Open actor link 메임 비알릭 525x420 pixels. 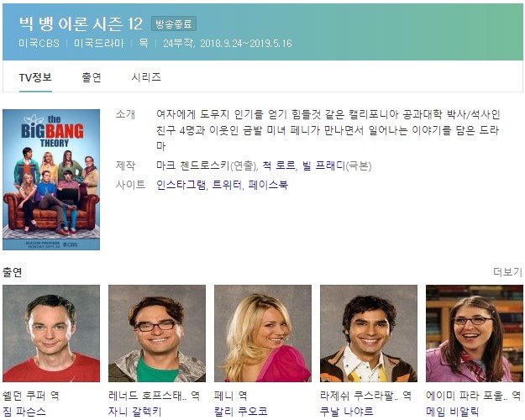(x=453, y=412)
